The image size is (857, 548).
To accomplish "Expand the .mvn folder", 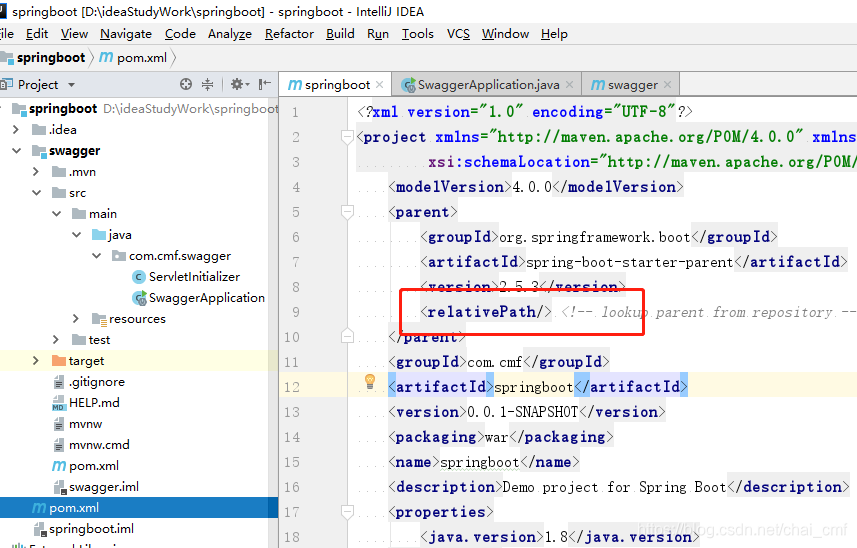I will click(x=36, y=172).
